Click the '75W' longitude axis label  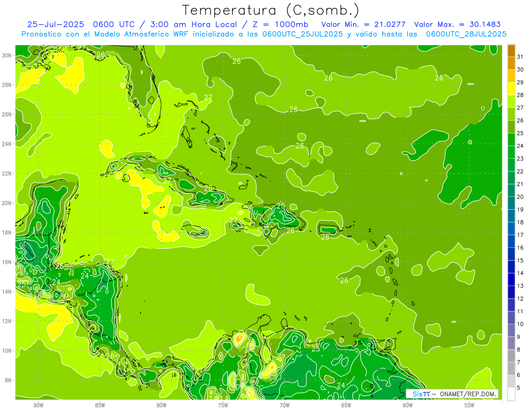click(x=223, y=405)
